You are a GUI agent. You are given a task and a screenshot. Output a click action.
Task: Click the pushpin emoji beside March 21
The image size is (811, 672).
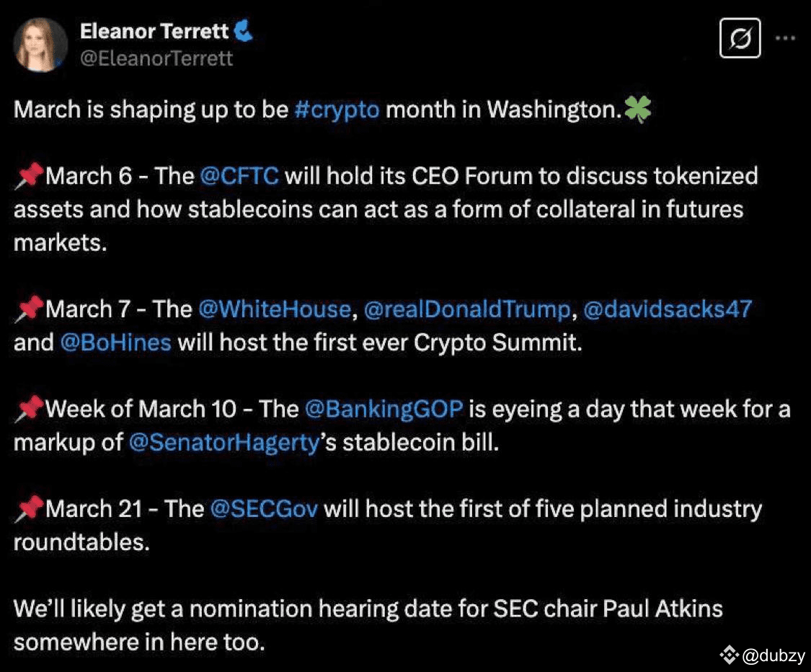pyautogui.click(x=28, y=510)
